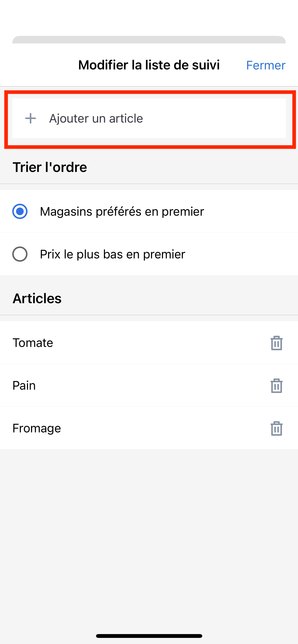The image size is (298, 644).
Task: Tap the Ajouter un article placeholder text
Action: [x=96, y=119]
